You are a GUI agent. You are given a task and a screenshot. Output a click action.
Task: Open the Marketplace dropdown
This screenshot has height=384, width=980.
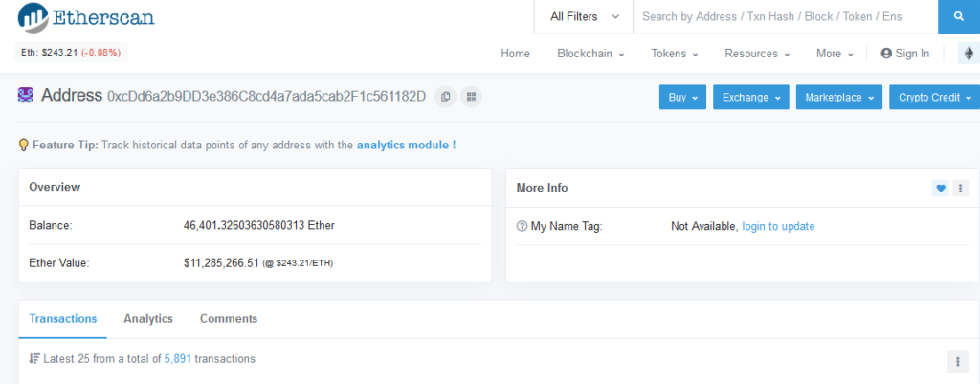[839, 98]
